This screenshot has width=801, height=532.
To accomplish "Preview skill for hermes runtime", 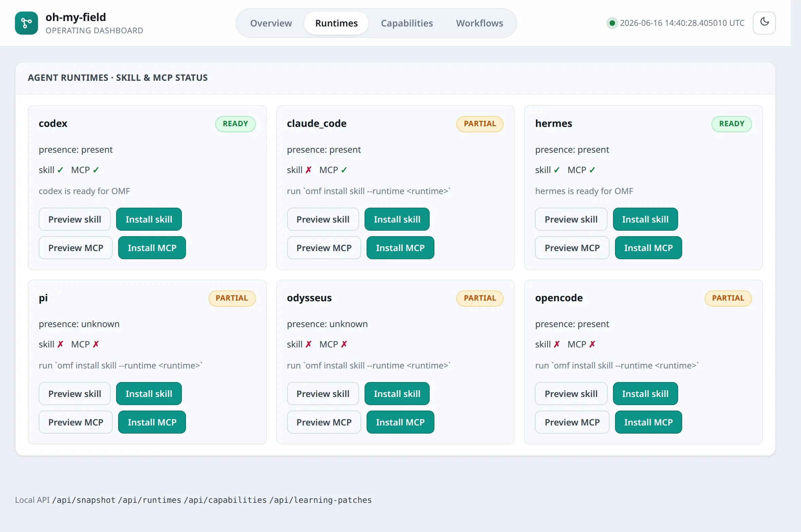I will pyautogui.click(x=571, y=219).
